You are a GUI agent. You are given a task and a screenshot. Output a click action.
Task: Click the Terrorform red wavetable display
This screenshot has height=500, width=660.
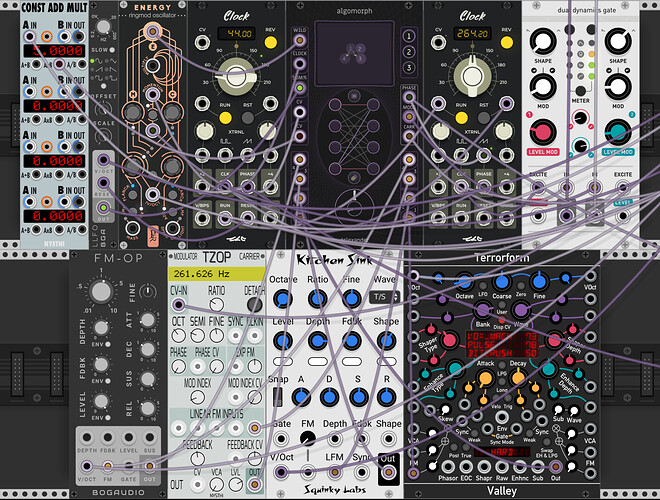pyautogui.click(x=502, y=345)
